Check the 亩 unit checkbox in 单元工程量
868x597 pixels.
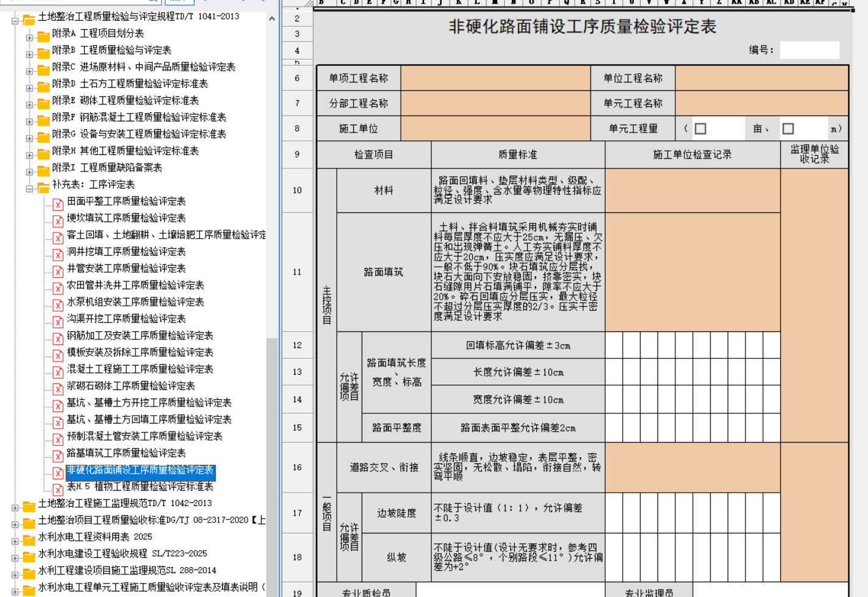point(700,129)
